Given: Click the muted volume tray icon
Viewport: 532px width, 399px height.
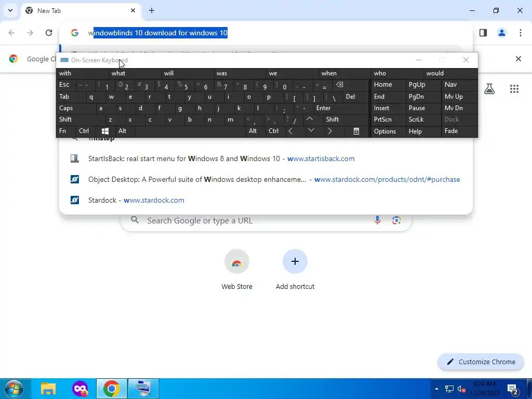Looking at the screenshot, I should tap(461, 389).
